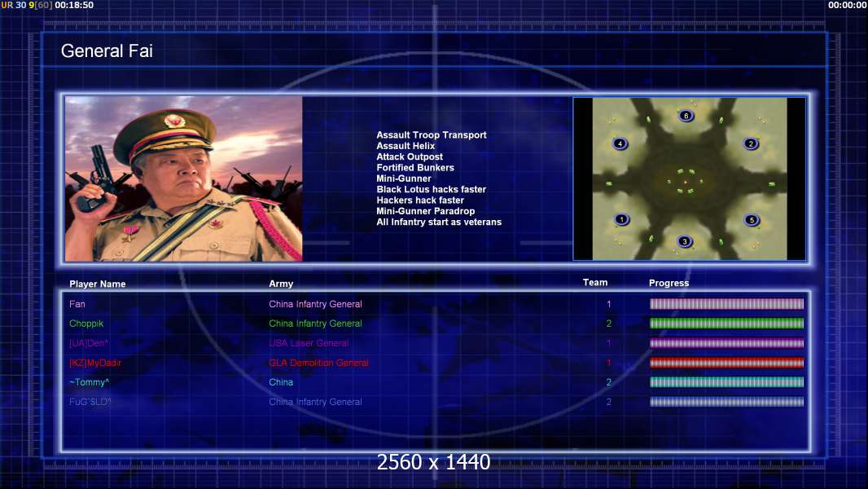Click the Progress column header
The image size is (868, 489).
(x=669, y=283)
